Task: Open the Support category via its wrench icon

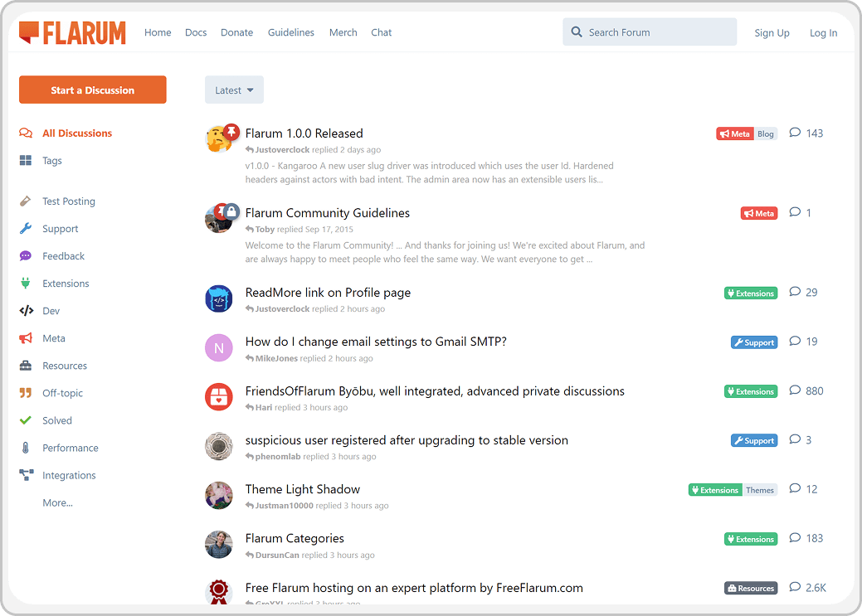Action: coord(26,228)
